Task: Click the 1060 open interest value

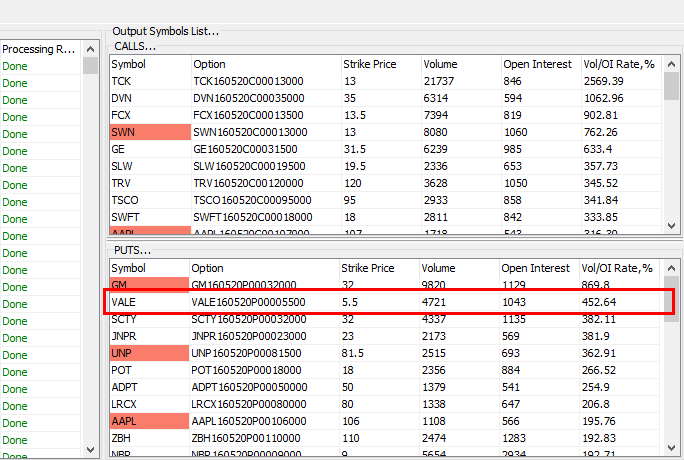Action: [x=516, y=132]
